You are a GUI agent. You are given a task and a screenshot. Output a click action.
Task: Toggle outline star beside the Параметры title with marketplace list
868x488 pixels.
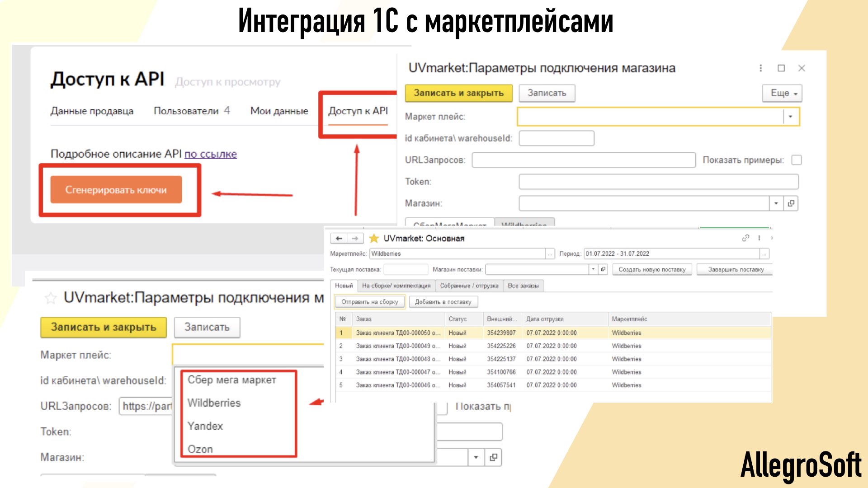(x=50, y=298)
